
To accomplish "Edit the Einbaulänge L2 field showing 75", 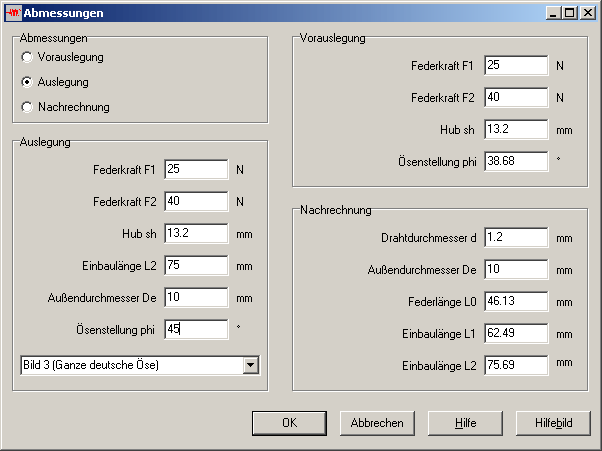I will pyautogui.click(x=196, y=266).
